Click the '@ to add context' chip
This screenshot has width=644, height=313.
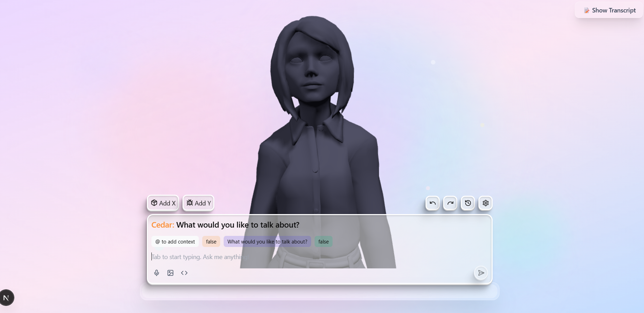pos(175,241)
